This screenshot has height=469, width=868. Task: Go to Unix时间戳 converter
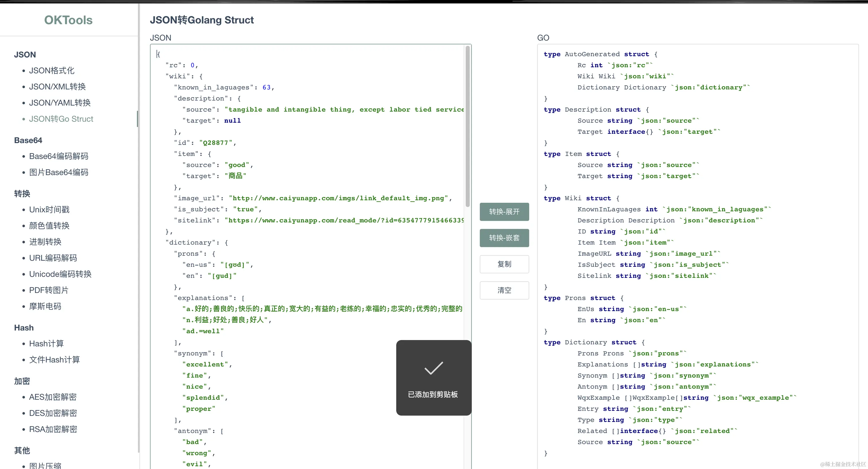tap(49, 209)
